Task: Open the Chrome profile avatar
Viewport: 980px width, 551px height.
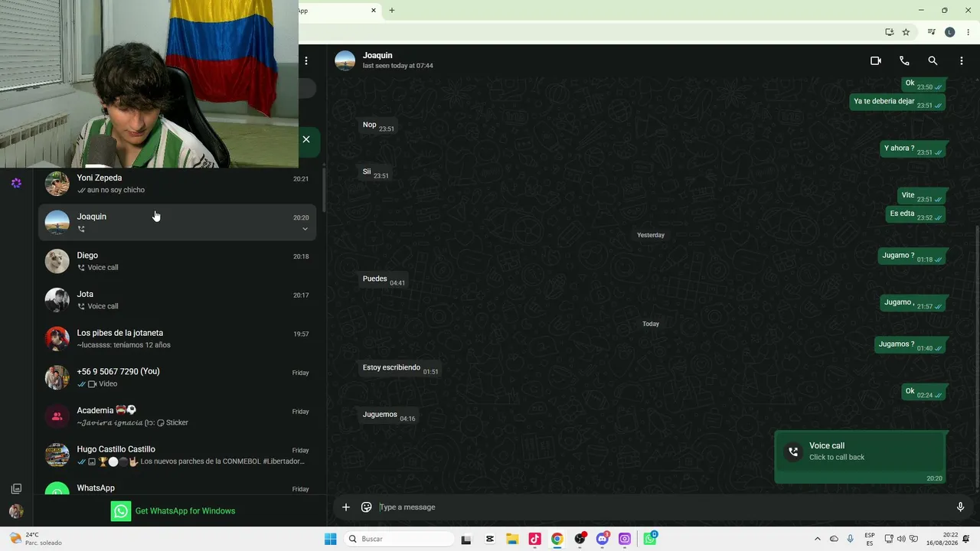Action: pos(949,32)
